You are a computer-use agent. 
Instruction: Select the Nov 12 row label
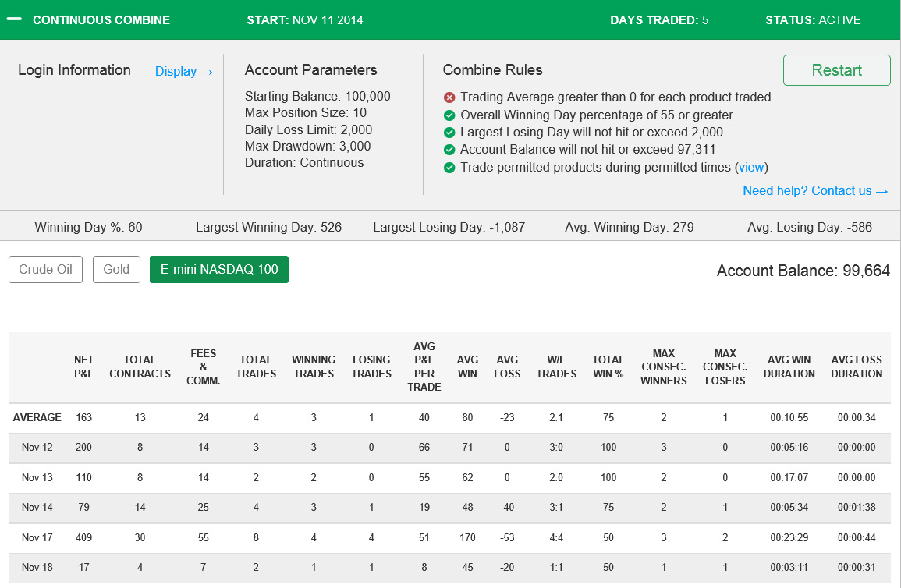click(37, 448)
